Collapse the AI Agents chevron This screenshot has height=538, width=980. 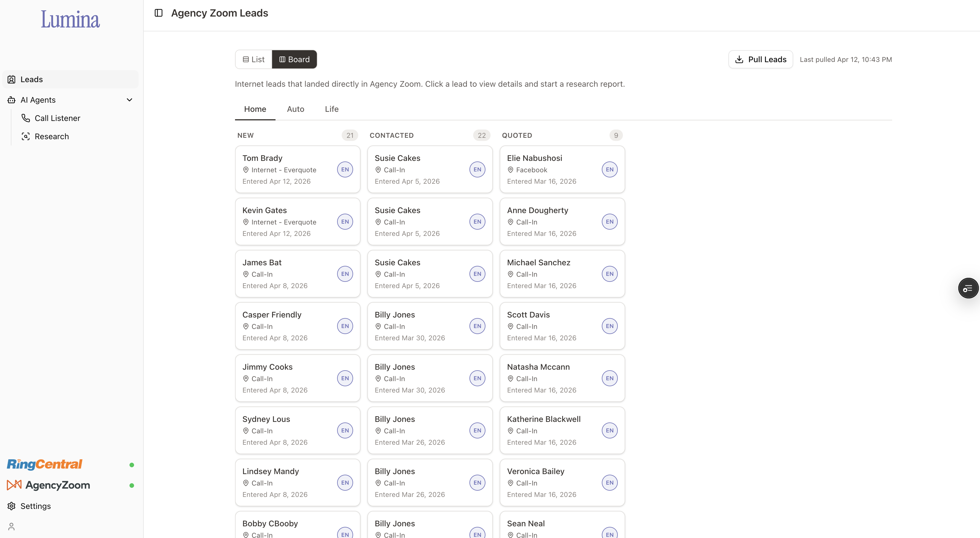129,100
